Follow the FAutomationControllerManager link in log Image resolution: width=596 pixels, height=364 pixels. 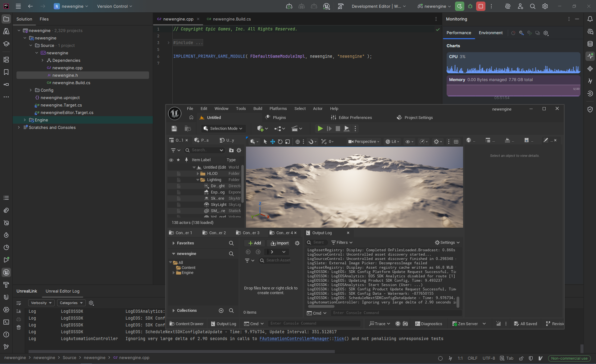(x=294, y=339)
